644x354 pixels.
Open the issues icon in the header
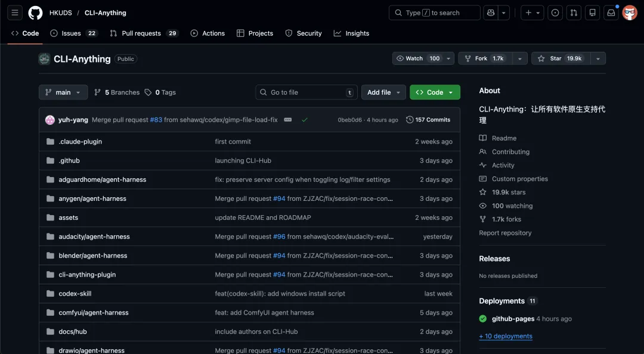[x=555, y=13]
